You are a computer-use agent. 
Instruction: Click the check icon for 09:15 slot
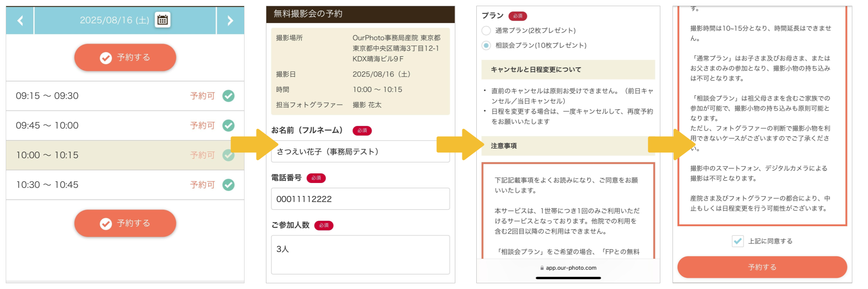(228, 96)
